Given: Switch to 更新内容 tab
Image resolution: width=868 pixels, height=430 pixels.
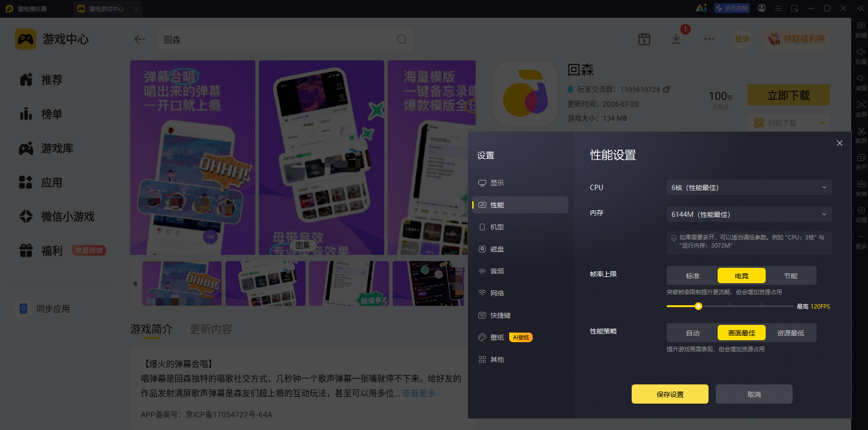Looking at the screenshot, I should pos(211,329).
